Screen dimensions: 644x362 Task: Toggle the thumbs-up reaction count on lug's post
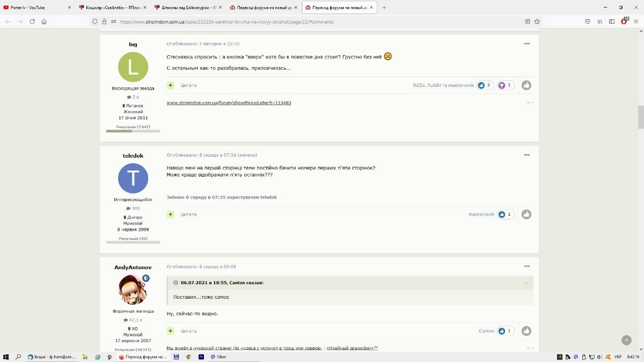[x=485, y=85]
